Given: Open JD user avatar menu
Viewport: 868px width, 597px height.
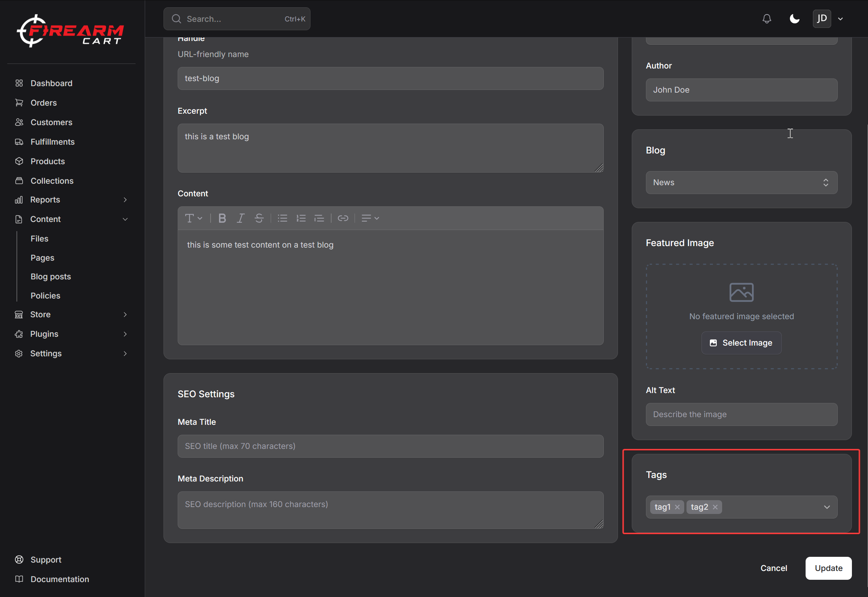Looking at the screenshot, I should pyautogui.click(x=822, y=19).
